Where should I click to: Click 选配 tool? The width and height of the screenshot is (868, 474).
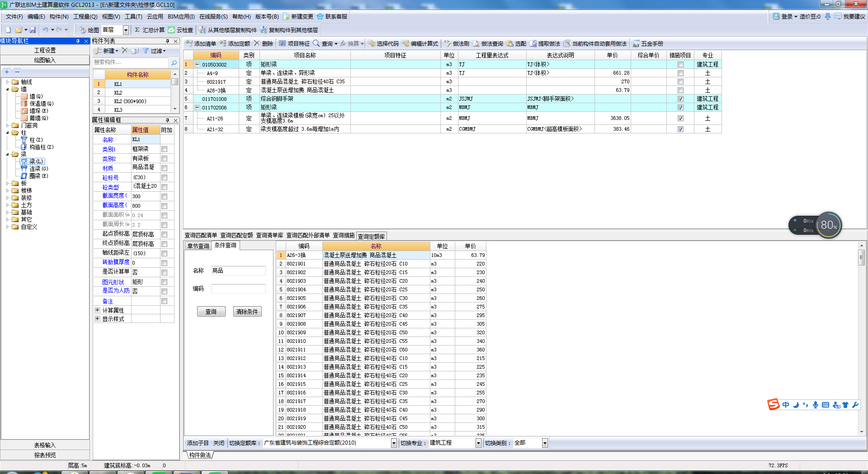(x=517, y=43)
